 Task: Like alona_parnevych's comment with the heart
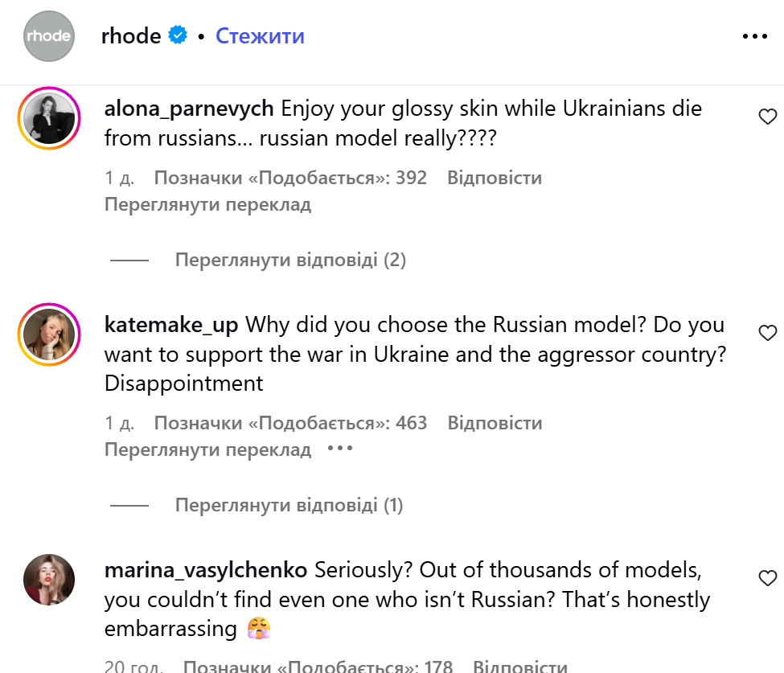click(x=768, y=117)
